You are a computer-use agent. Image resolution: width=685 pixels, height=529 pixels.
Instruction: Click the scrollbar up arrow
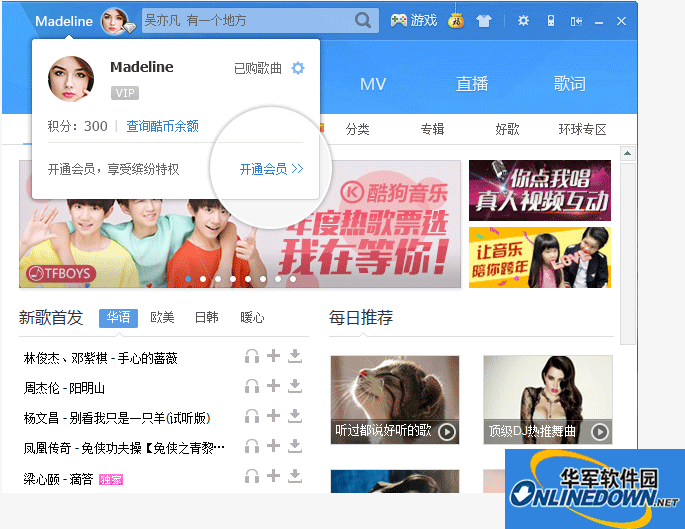pos(627,153)
